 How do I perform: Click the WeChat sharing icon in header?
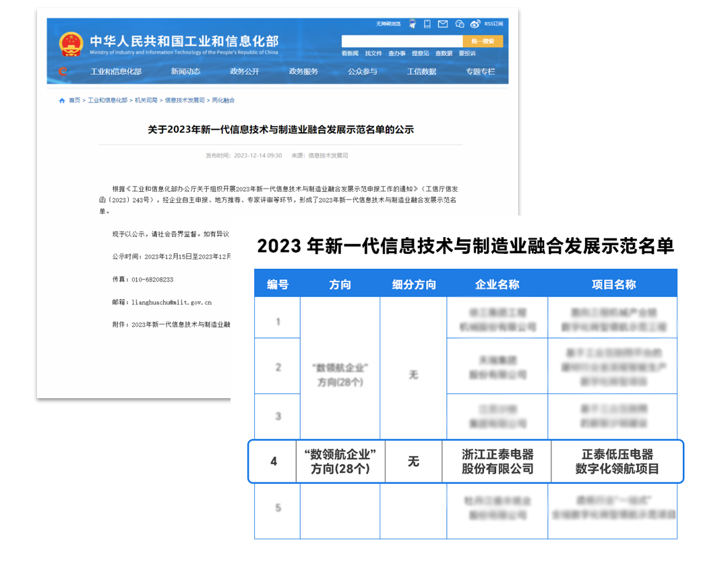coord(460,24)
